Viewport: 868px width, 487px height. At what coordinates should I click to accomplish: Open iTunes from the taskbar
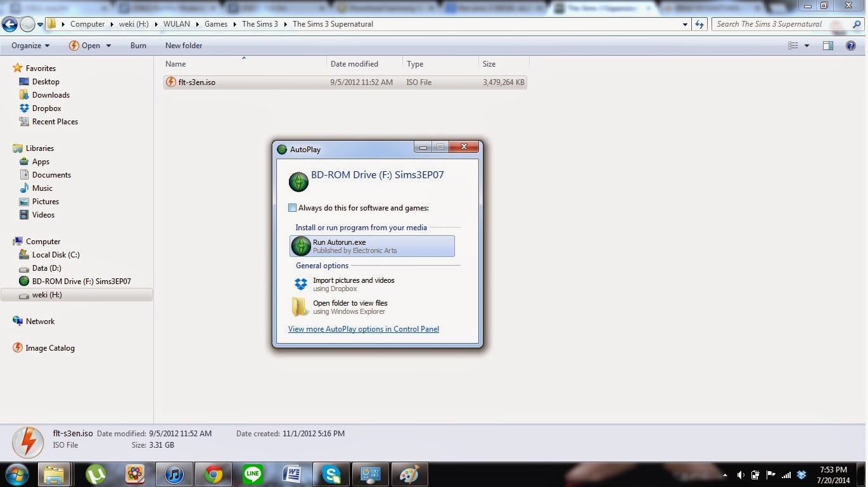tap(174, 474)
